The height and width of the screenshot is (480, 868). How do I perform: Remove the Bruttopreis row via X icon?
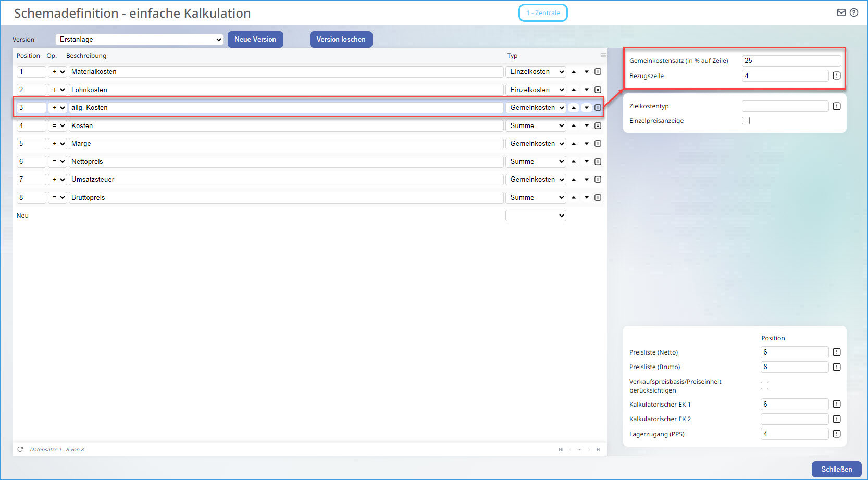(x=598, y=198)
